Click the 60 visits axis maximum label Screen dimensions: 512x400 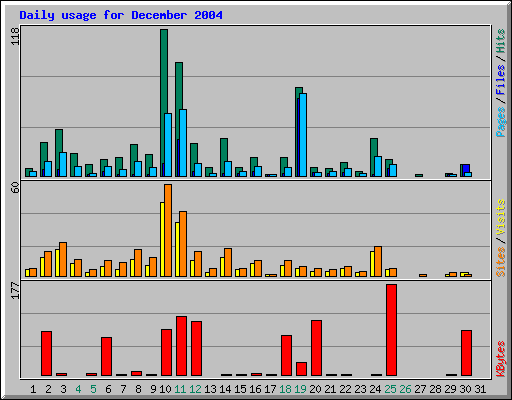(16, 188)
